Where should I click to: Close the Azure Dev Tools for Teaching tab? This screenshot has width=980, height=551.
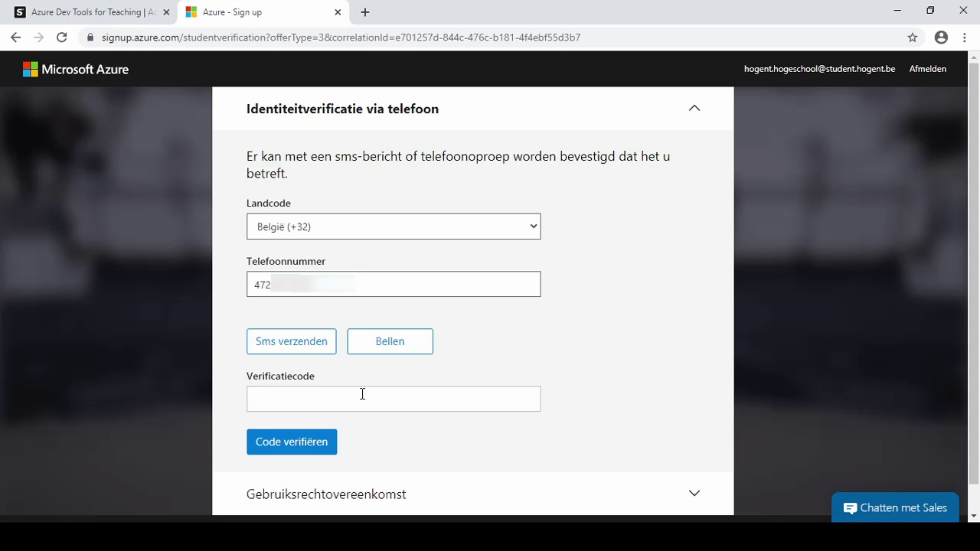(x=166, y=12)
